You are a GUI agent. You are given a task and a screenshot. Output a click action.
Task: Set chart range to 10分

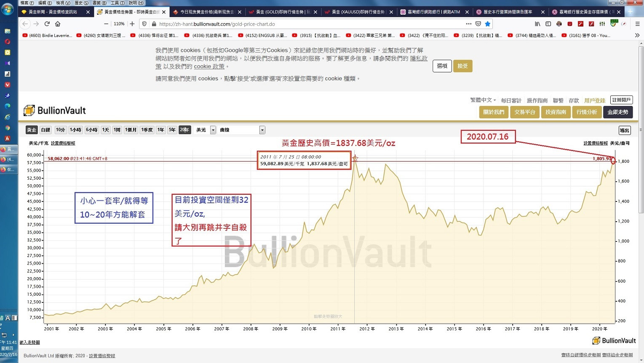coord(60,130)
